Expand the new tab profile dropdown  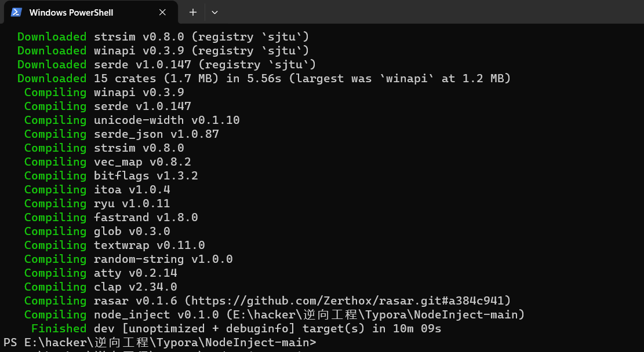point(214,12)
